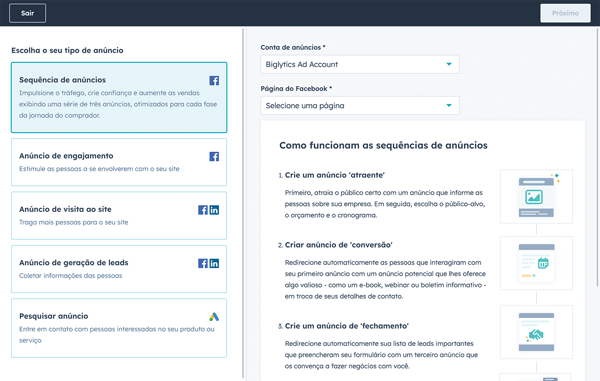Click Facebook icon in Anúncio de engajamento
This screenshot has height=381, width=600.
pyautogui.click(x=214, y=156)
